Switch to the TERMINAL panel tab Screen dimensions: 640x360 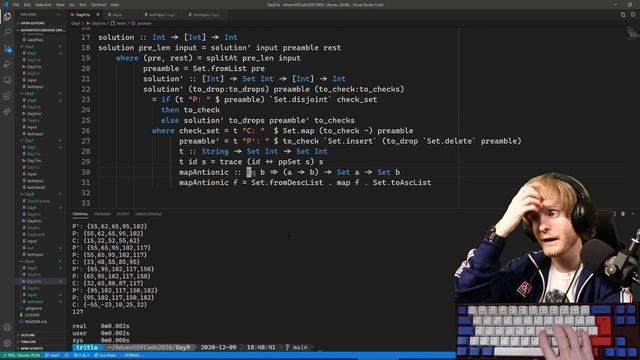pyautogui.click(x=80, y=214)
